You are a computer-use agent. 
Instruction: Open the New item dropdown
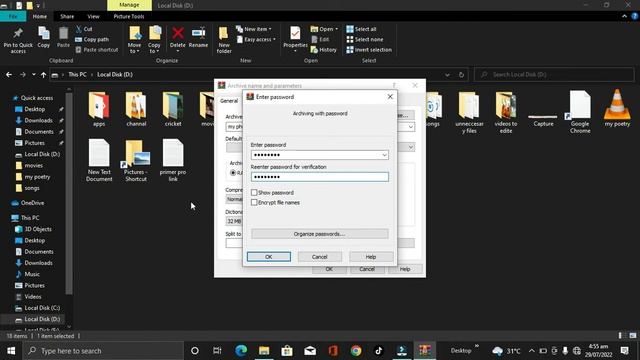253,29
